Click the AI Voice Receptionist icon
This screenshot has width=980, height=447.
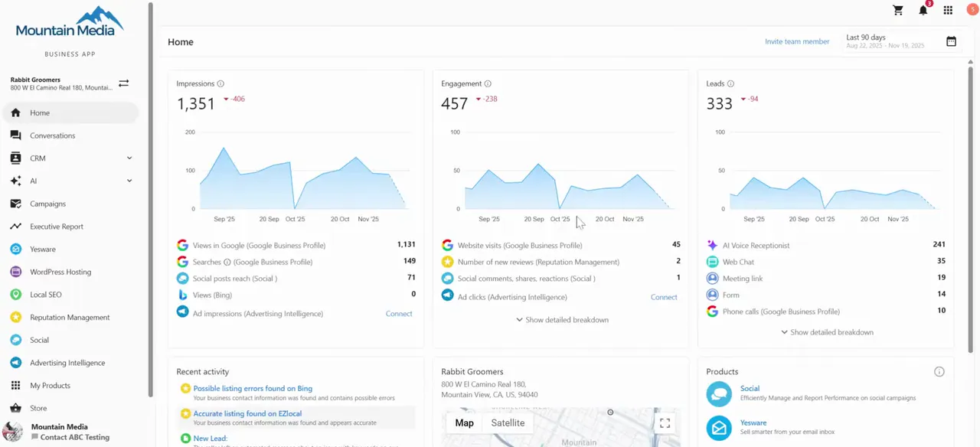[x=713, y=246]
